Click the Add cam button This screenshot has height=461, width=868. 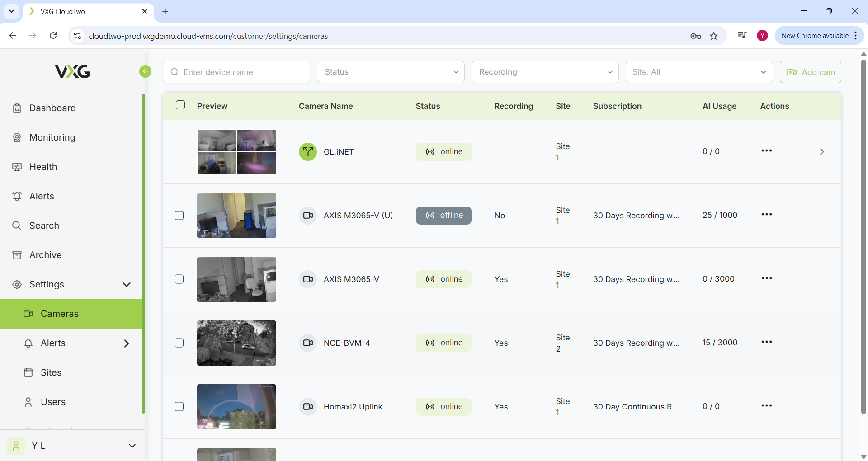pyautogui.click(x=810, y=72)
